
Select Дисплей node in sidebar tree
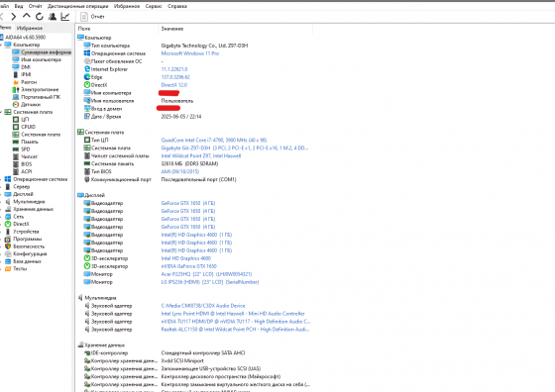[x=23, y=194]
